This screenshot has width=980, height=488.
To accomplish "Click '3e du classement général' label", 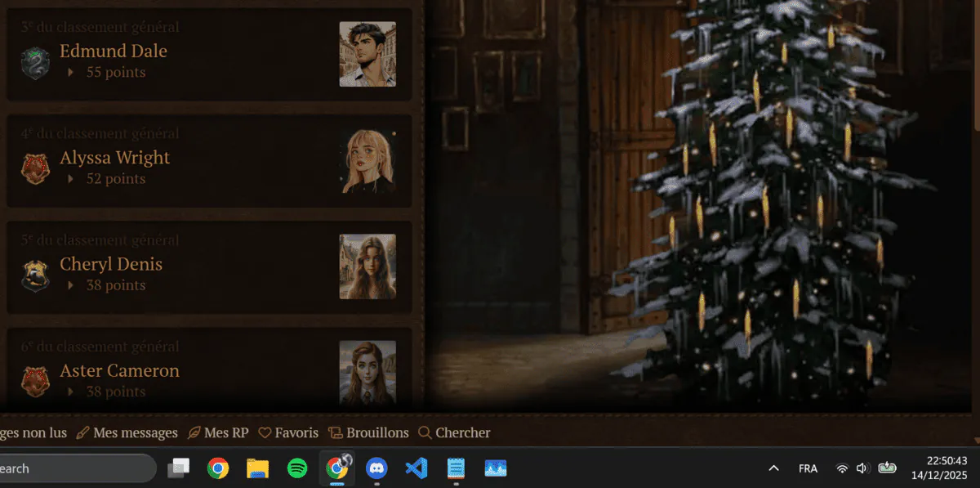I will click(100, 27).
